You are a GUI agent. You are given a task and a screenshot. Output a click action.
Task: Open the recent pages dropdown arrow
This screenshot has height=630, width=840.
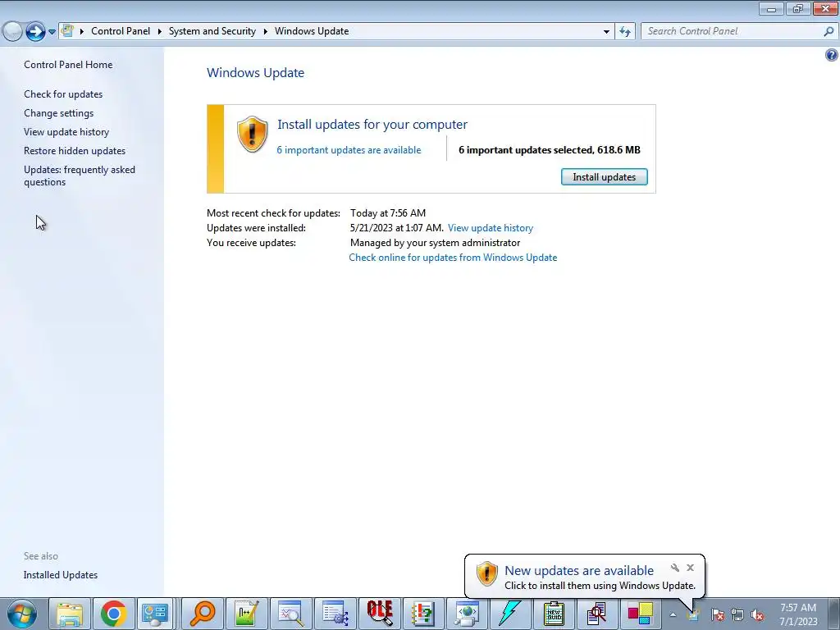pos(52,32)
